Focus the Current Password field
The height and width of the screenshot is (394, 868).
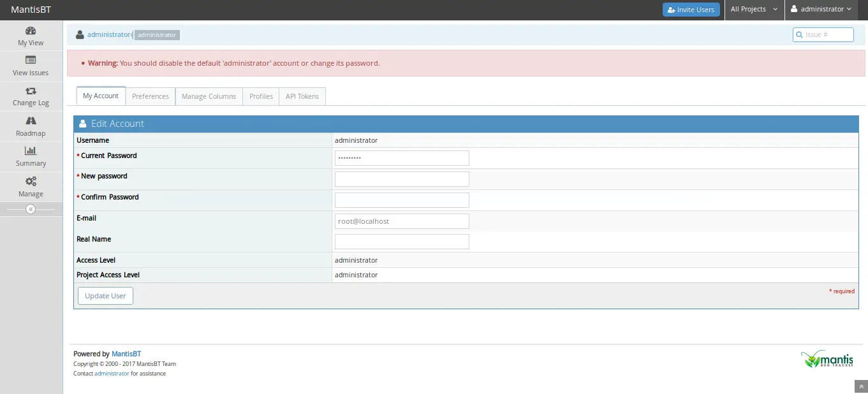click(402, 158)
